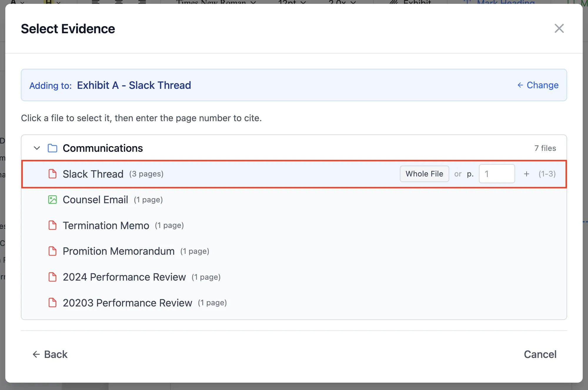
Task: Close the Select Evidence dialog
Action: pyautogui.click(x=559, y=29)
